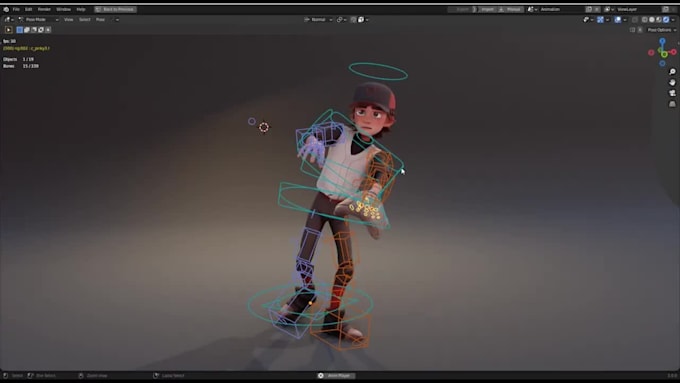Switch to wireframe shading mode
Image resolution: width=680 pixels, height=383 pixels.
pyautogui.click(x=645, y=20)
